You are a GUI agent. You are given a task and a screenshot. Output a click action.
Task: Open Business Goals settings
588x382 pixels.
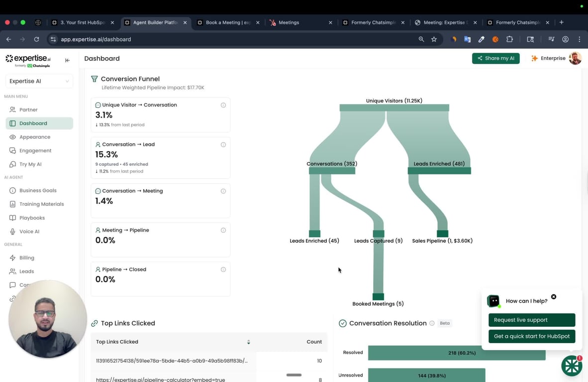coord(39,191)
